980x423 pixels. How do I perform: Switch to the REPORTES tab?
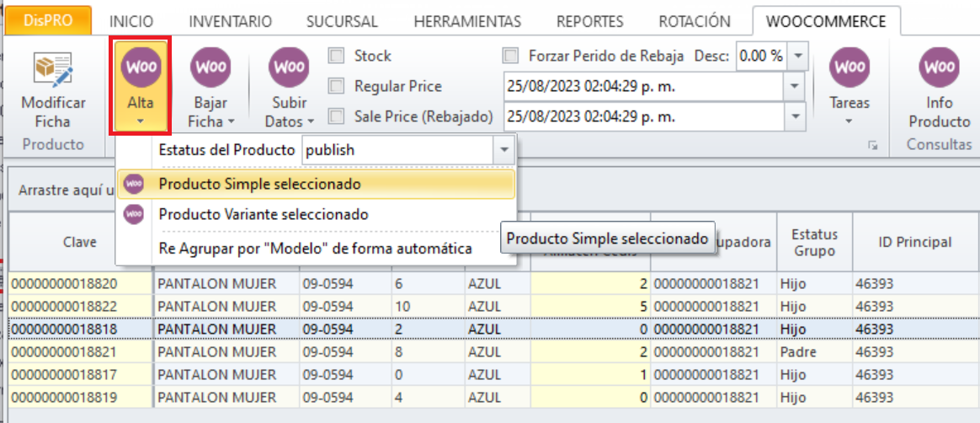(590, 21)
